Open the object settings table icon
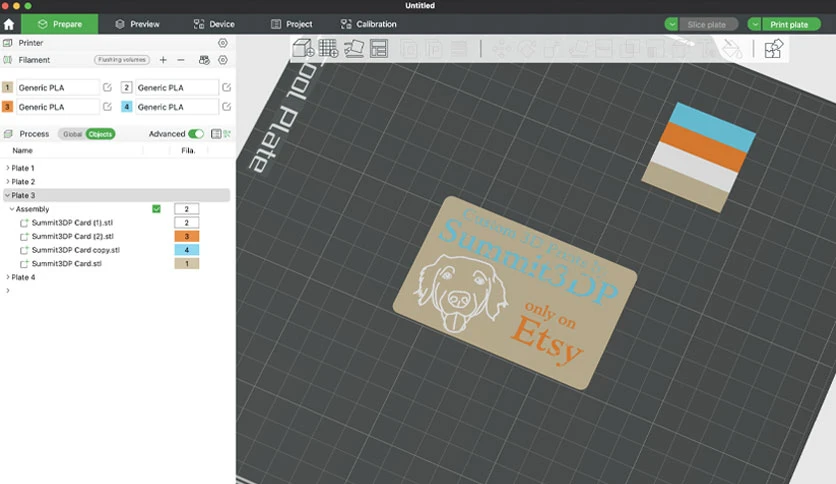The height and width of the screenshot is (484, 836). (x=215, y=134)
